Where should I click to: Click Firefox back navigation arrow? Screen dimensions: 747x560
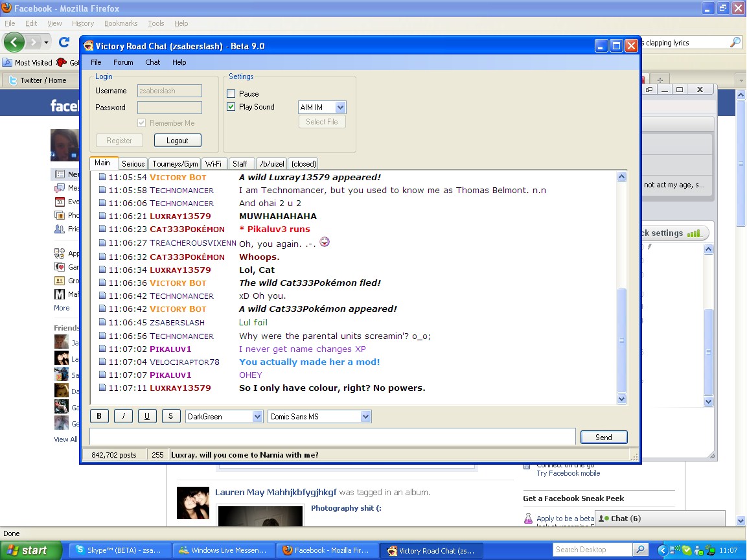click(14, 42)
